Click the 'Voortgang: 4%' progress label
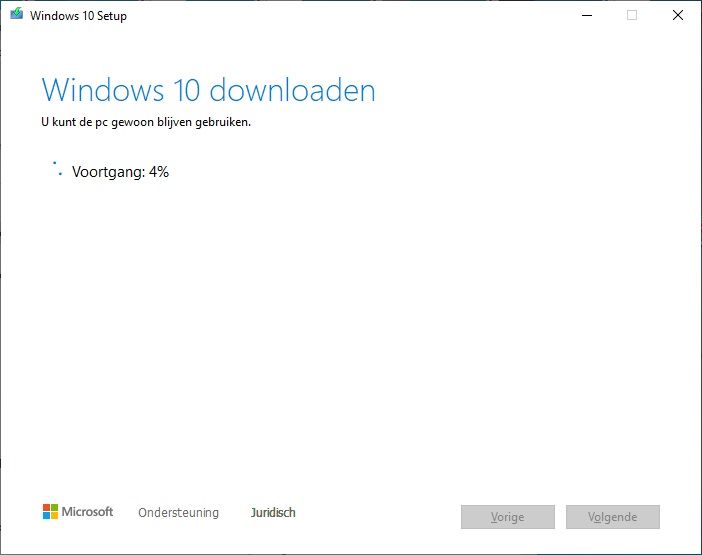The image size is (702, 555). click(120, 172)
